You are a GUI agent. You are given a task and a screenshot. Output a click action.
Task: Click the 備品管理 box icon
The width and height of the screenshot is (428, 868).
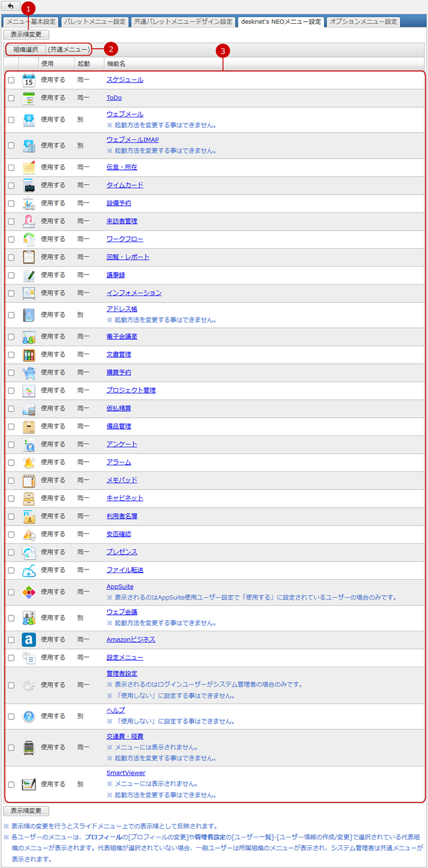(x=28, y=426)
